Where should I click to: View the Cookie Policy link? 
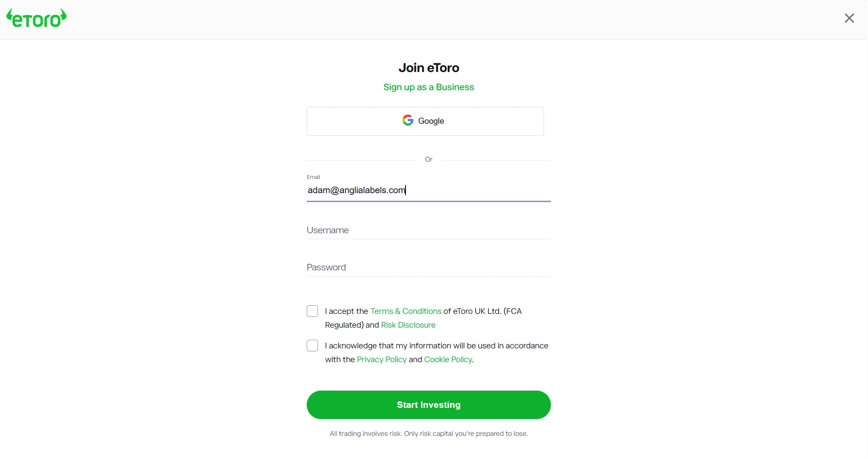[448, 360]
